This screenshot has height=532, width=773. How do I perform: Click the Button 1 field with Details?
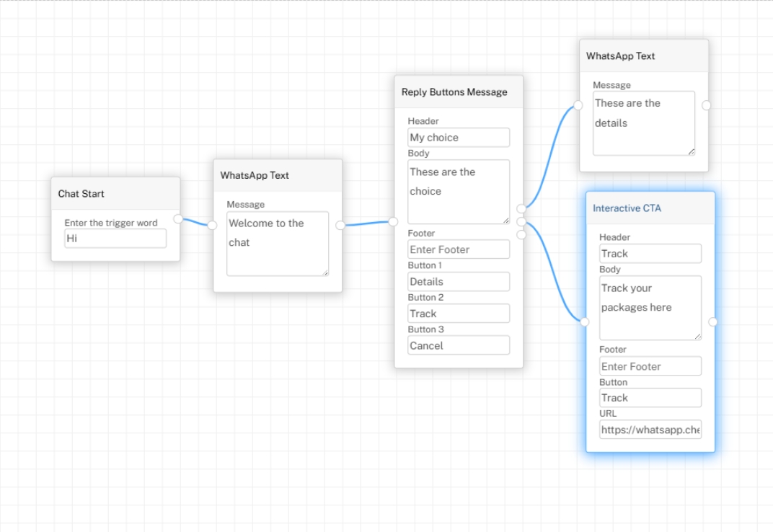tap(458, 282)
